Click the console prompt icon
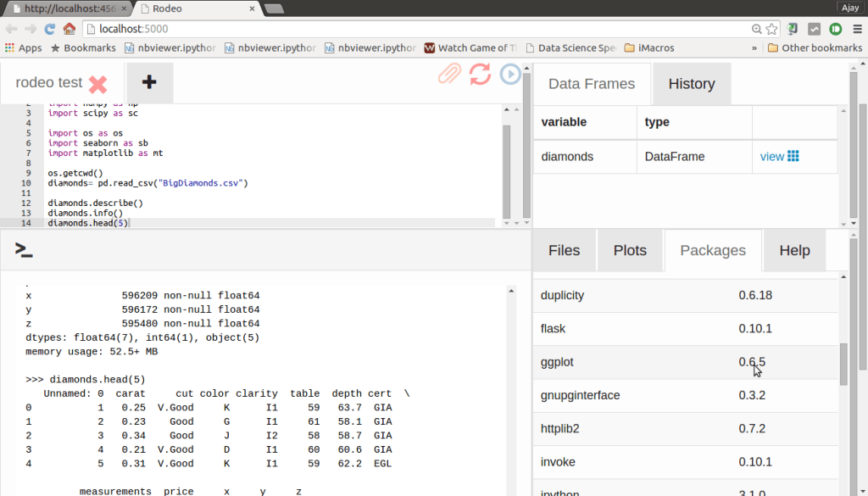The width and height of the screenshot is (868, 496). pyautogui.click(x=24, y=249)
